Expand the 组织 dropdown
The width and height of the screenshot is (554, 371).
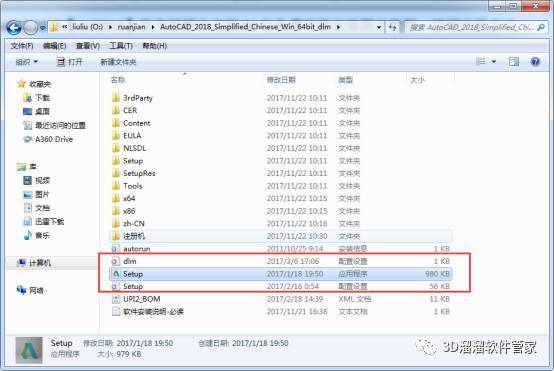coord(26,62)
